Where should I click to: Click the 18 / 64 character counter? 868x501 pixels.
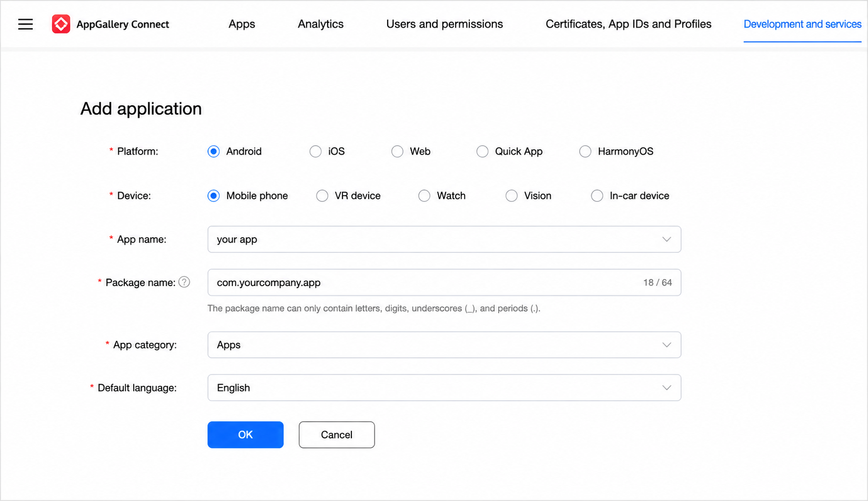657,283
